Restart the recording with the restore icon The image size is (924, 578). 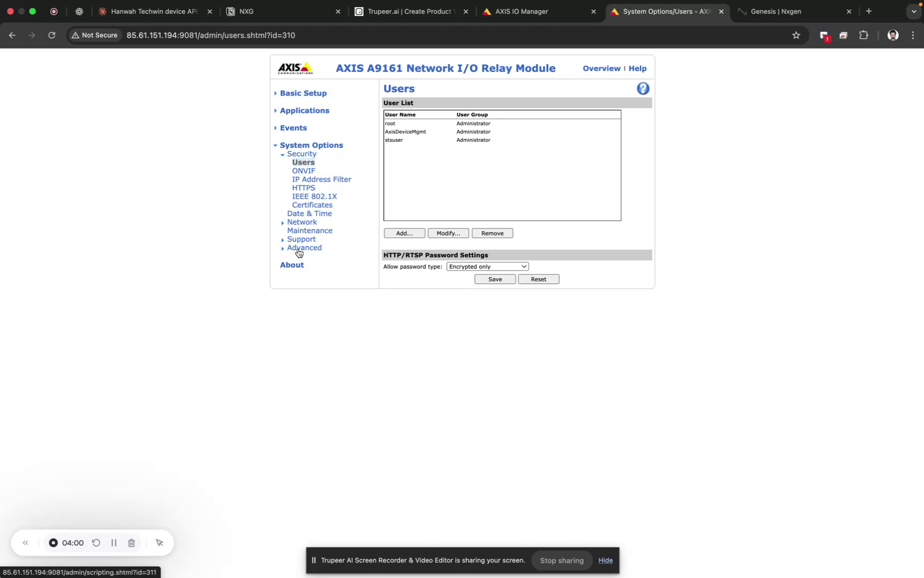(96, 542)
